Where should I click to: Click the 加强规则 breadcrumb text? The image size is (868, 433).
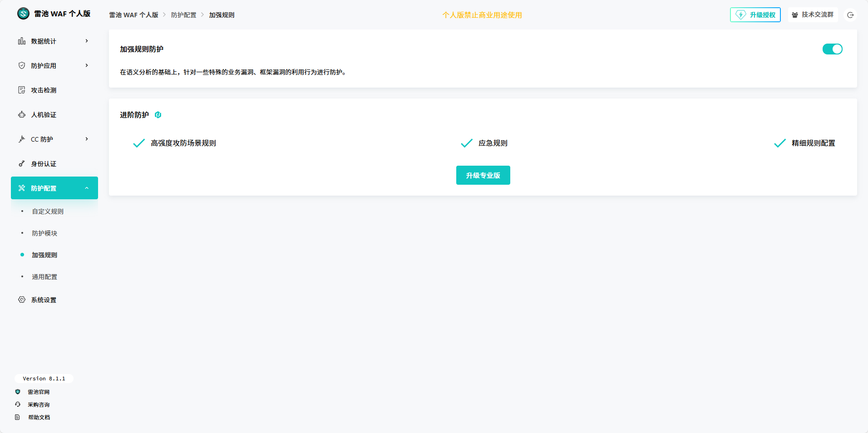(222, 15)
